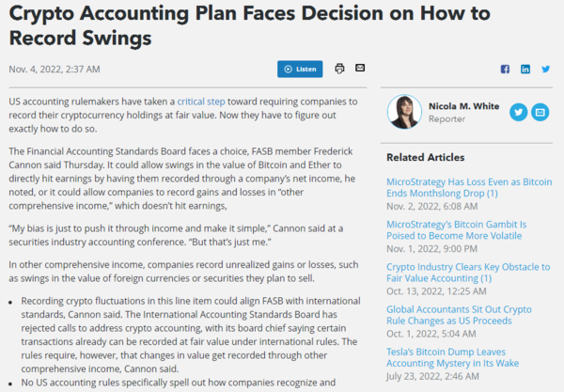Click the Nov. 4, 2022 article timestamp
The width and height of the screenshot is (564, 392).
pyautogui.click(x=54, y=70)
